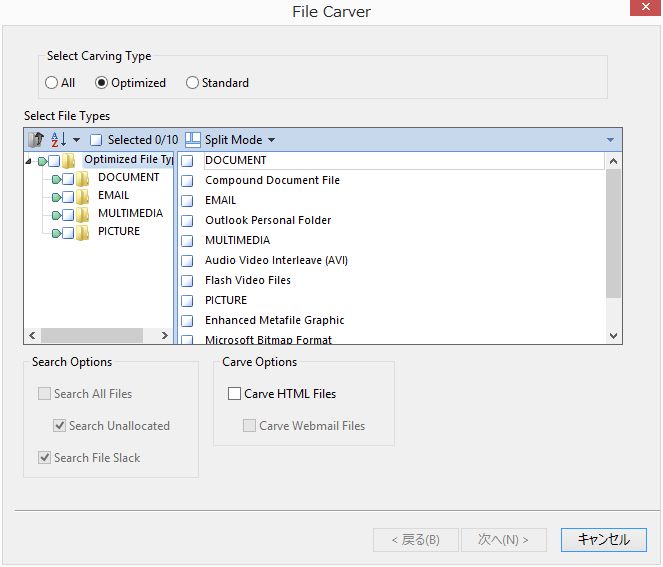Click the DOCUMENT folder icon in tree
The width and height of the screenshot is (663, 567).
[x=82, y=179]
